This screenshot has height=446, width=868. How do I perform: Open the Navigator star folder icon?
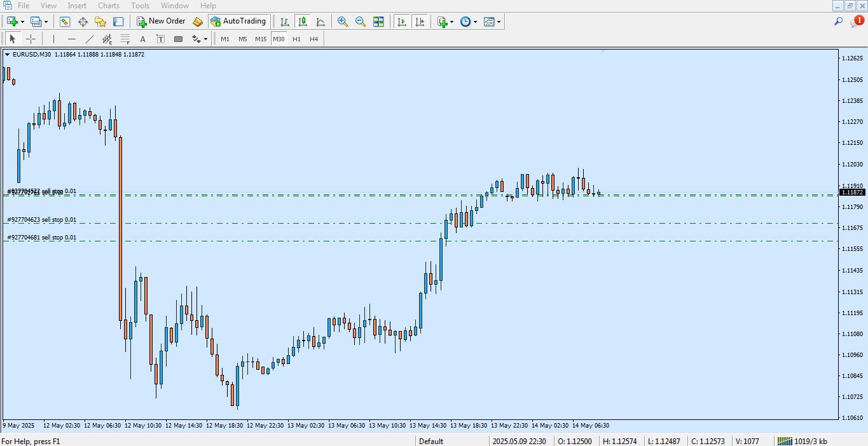click(100, 22)
